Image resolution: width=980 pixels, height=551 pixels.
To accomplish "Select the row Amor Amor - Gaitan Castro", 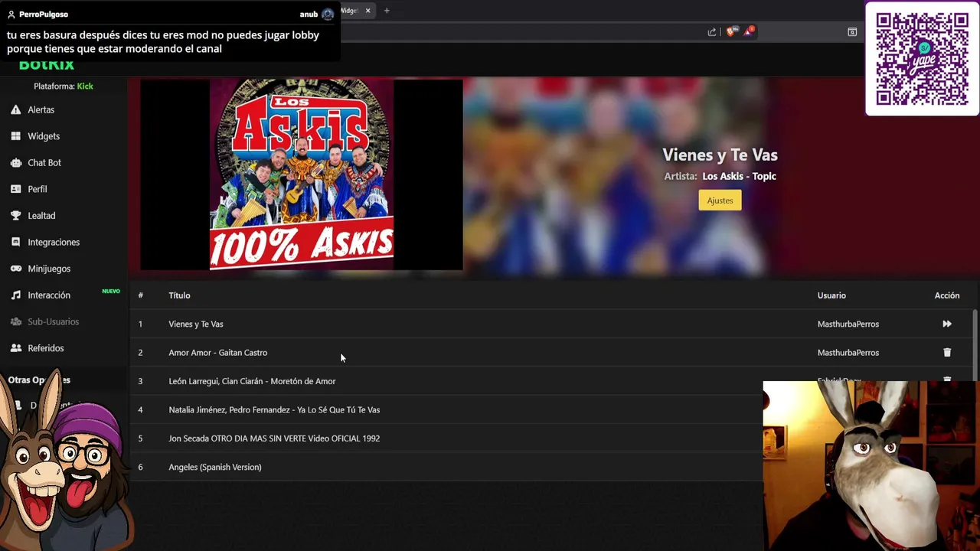I will [550, 353].
